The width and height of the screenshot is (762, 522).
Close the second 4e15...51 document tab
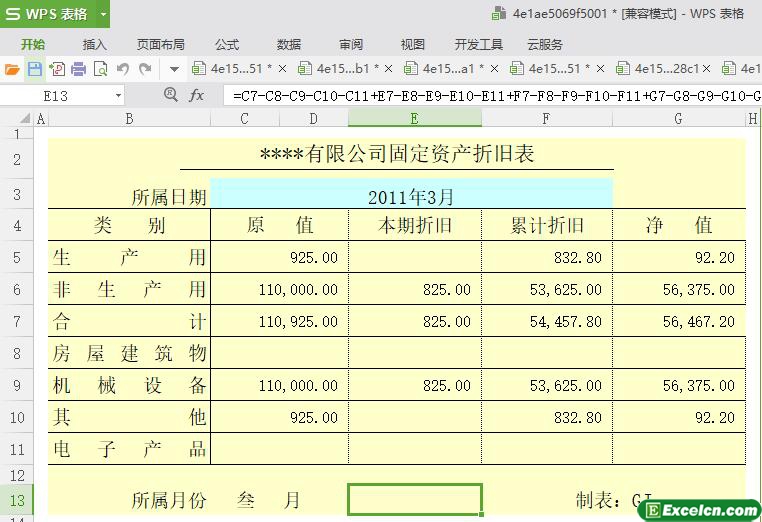[x=600, y=69]
